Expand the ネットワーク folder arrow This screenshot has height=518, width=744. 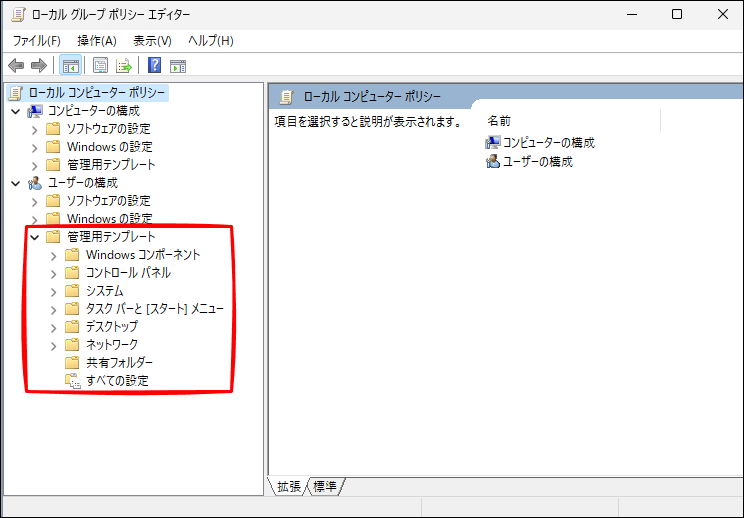(54, 345)
